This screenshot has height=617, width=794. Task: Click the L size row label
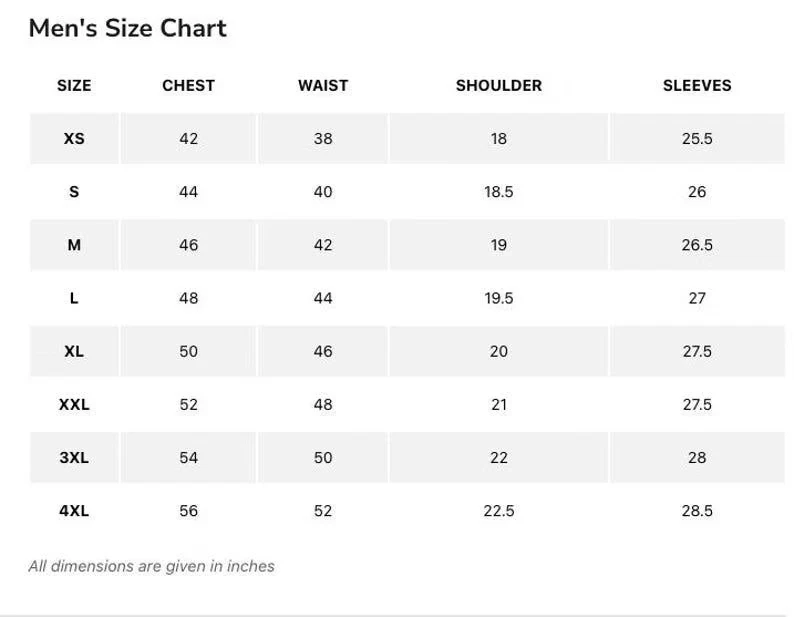[74, 298]
